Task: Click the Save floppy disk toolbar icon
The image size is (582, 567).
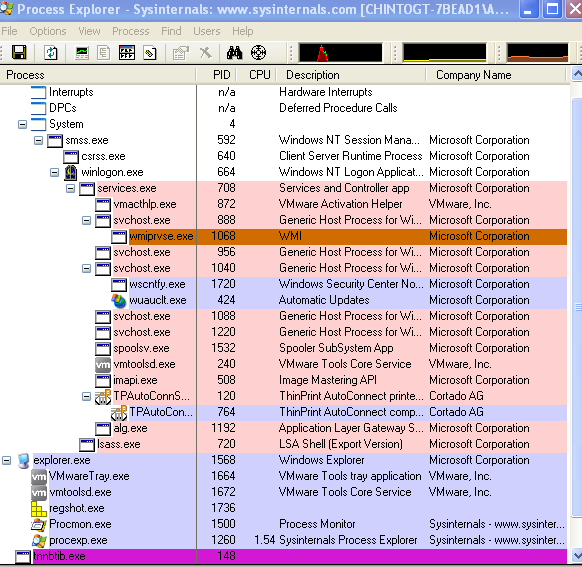Action: coord(19,52)
